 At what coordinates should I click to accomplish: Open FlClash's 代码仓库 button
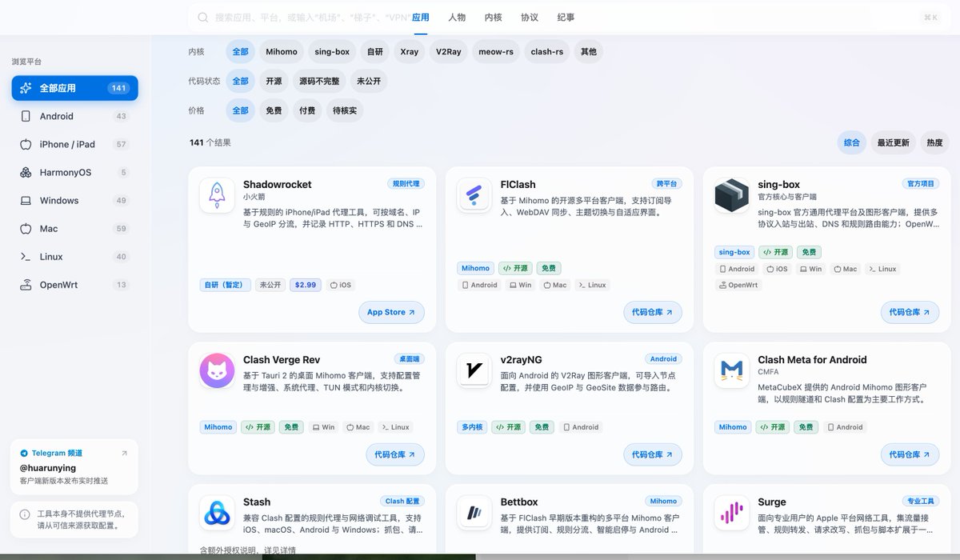pyautogui.click(x=653, y=312)
